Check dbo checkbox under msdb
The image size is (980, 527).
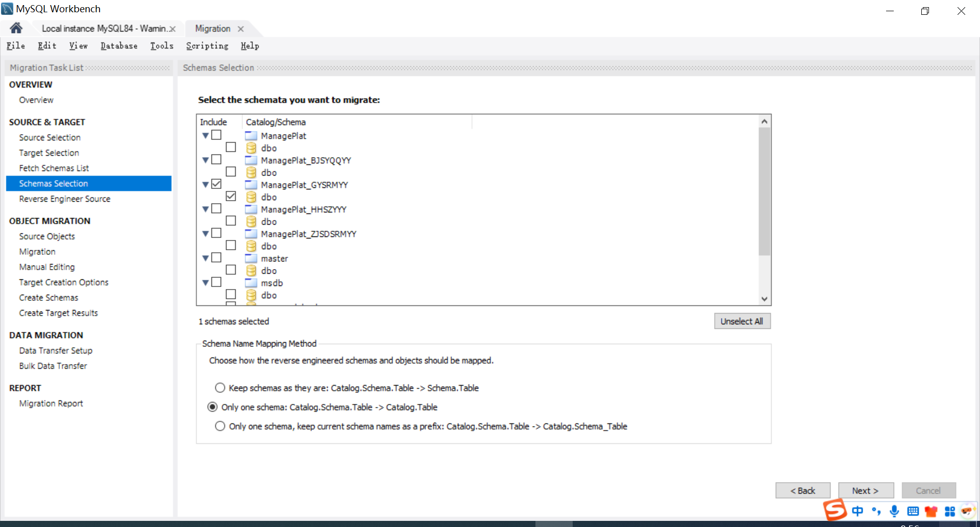231,294
